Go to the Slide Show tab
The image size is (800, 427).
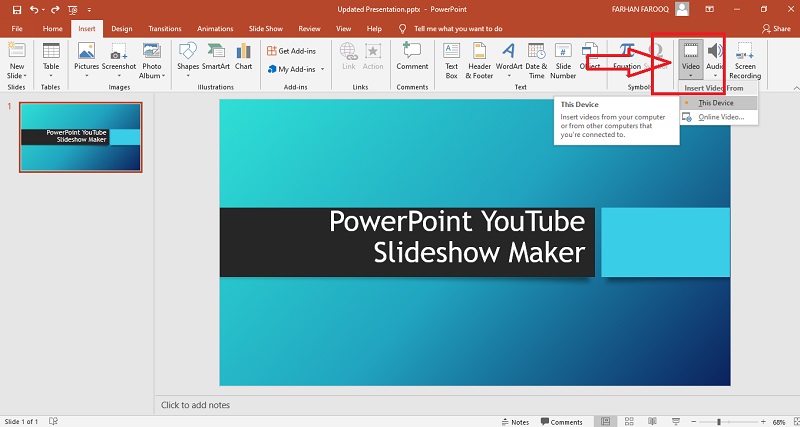(265, 29)
